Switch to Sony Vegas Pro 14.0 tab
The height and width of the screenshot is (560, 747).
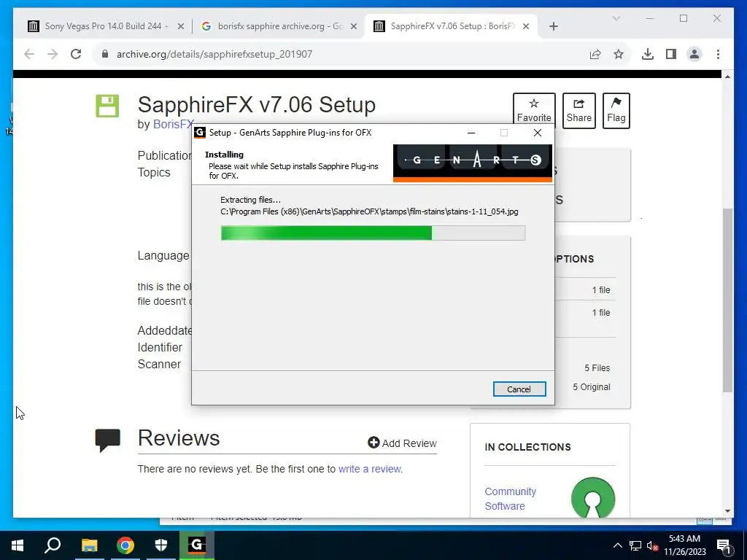[107, 26]
